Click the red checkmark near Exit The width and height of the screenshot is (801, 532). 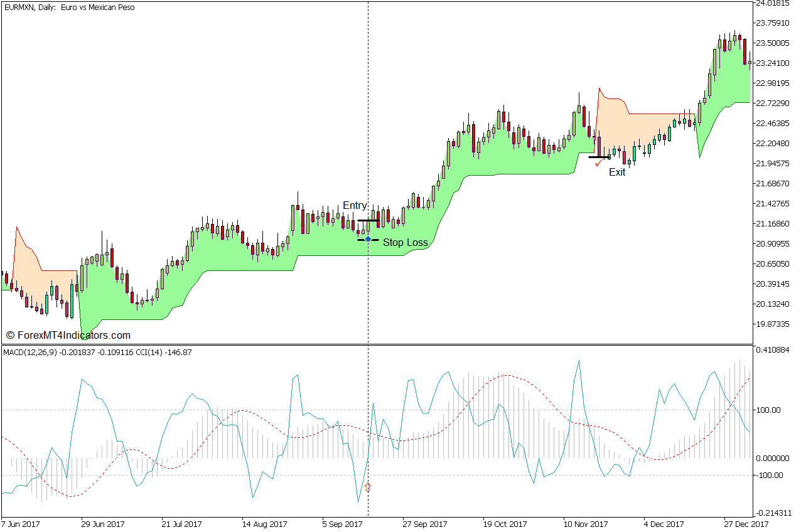598,164
